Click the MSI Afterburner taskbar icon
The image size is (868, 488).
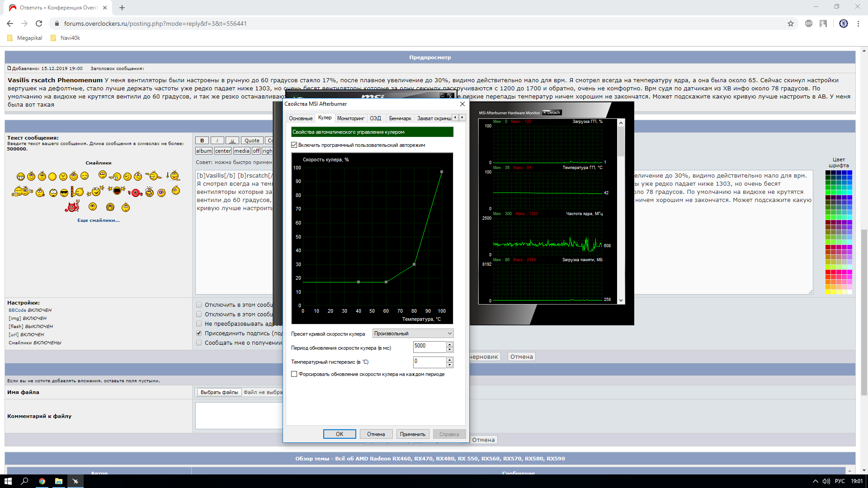75,481
